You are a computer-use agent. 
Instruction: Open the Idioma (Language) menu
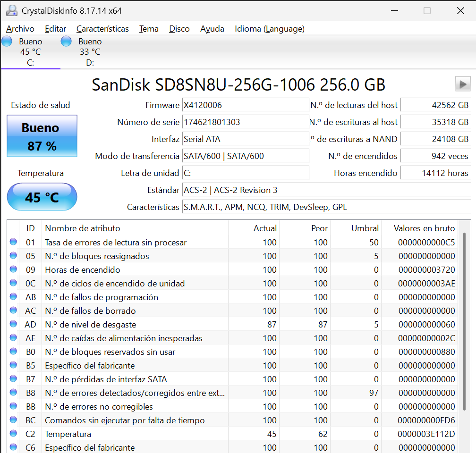[x=270, y=29]
